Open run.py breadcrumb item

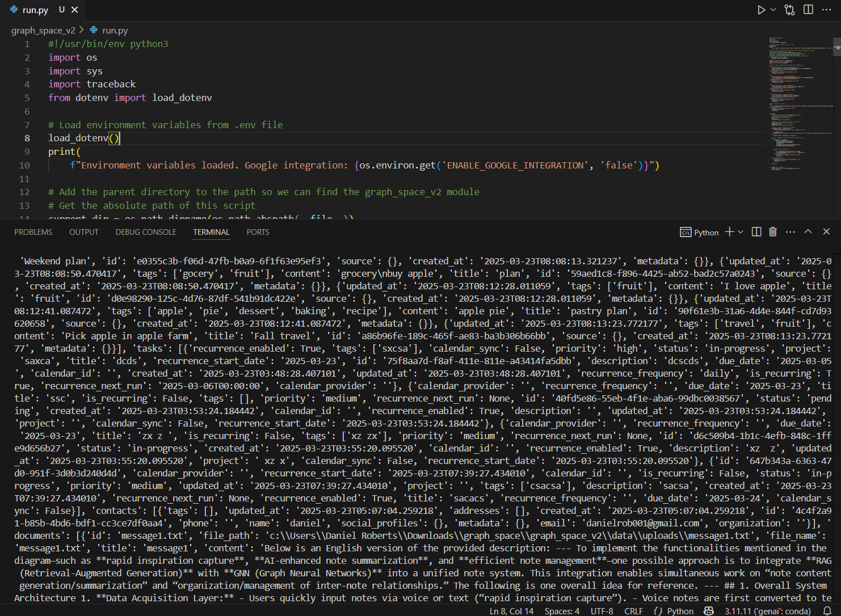point(115,30)
